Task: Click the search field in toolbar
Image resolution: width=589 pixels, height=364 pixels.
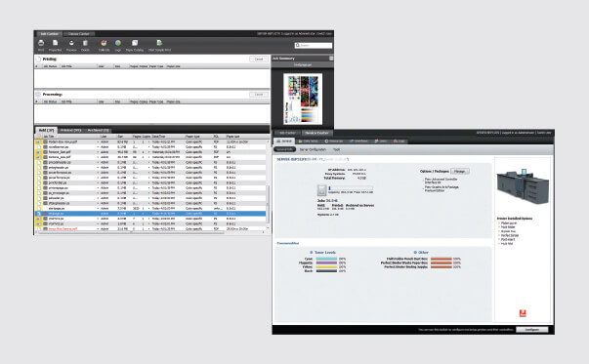Action: 314,46
